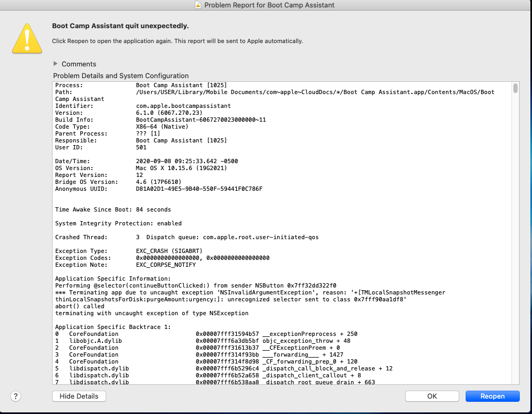Image resolution: width=532 pixels, height=414 pixels.
Task: Select backtrace entry '__exceptionPreprocess + 250'
Action: (x=310, y=334)
